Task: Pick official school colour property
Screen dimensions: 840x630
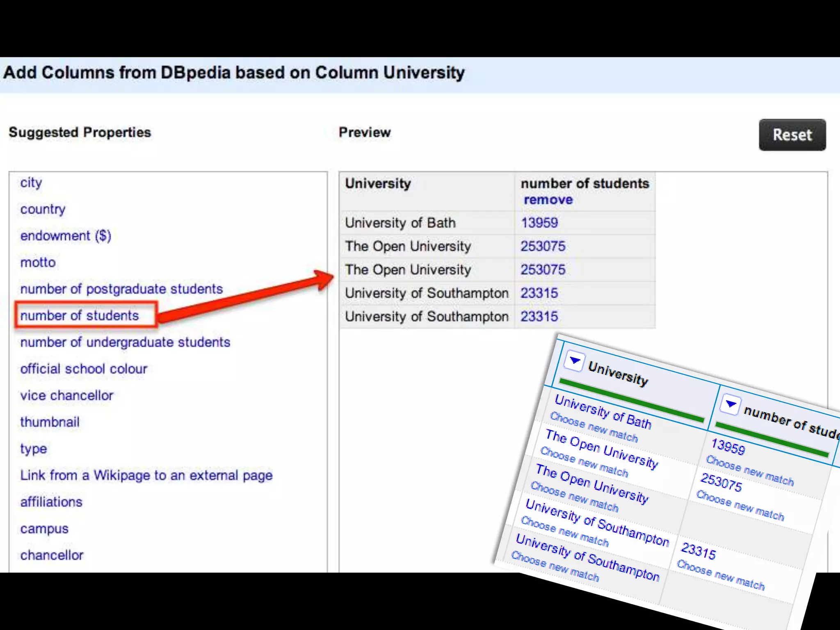Action: tap(84, 369)
